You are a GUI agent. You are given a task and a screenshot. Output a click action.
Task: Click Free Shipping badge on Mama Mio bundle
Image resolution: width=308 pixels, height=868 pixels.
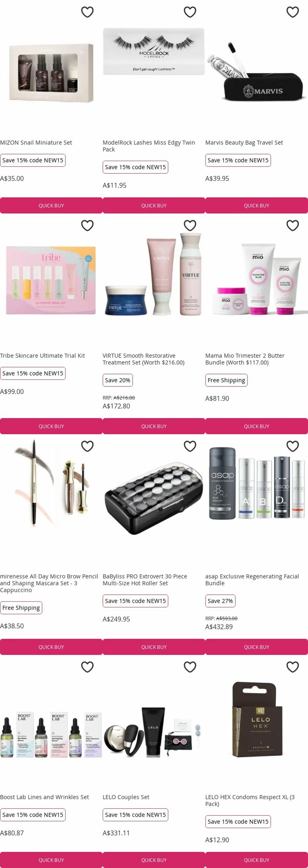pos(226,380)
